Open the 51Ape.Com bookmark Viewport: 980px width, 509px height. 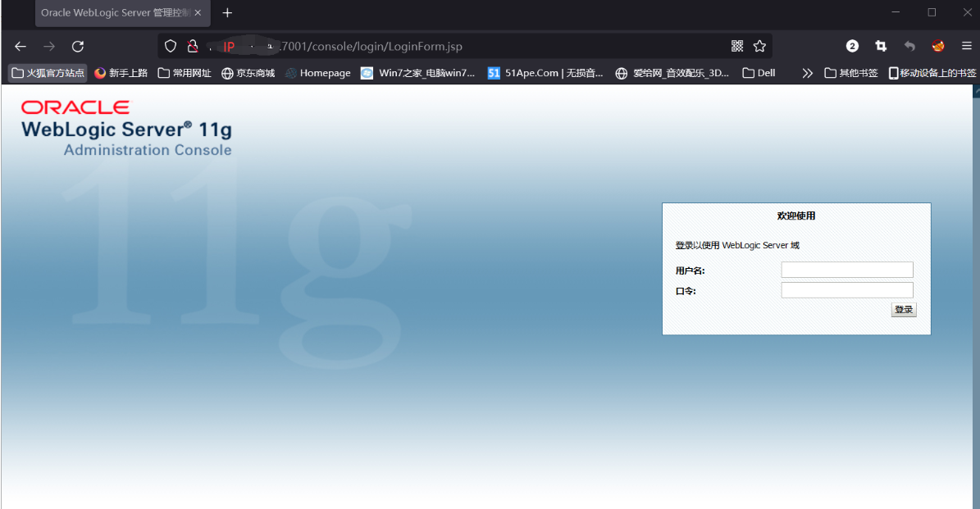545,73
